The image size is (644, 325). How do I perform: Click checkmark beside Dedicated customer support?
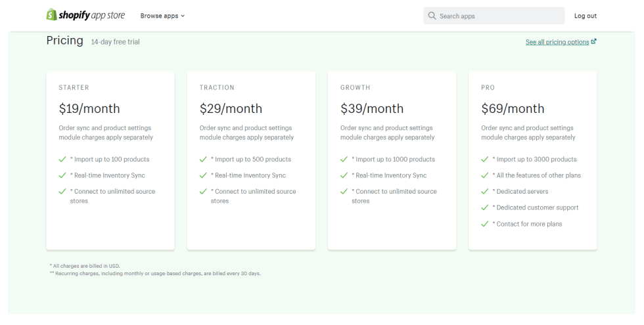[x=485, y=207]
